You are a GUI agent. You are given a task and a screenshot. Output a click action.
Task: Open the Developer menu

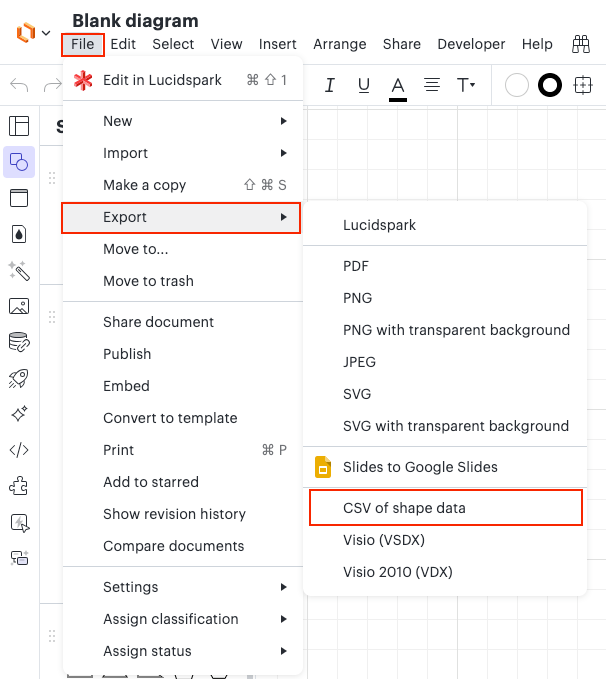(471, 45)
